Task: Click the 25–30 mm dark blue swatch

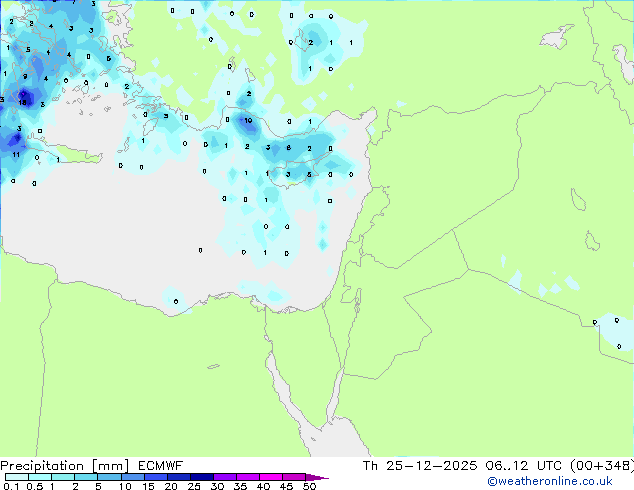Action: click(x=202, y=477)
